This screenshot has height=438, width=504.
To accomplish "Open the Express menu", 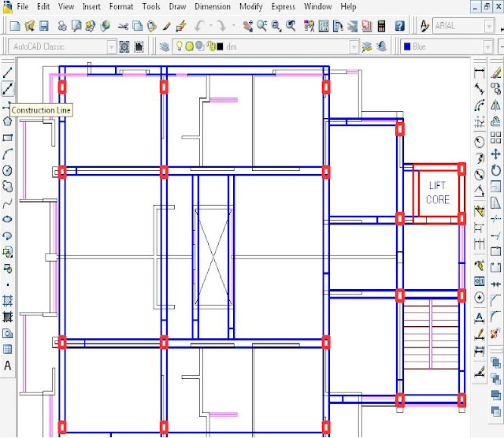I will coord(283,6).
